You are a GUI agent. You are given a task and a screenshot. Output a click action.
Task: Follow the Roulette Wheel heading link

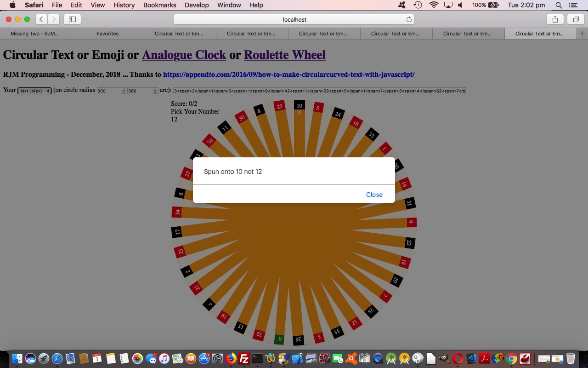point(285,55)
